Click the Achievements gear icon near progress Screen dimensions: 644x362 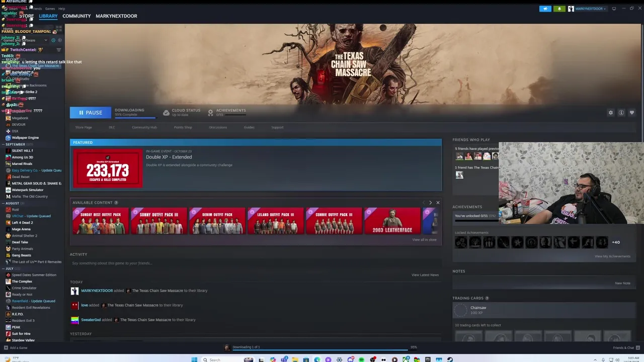coord(210,113)
